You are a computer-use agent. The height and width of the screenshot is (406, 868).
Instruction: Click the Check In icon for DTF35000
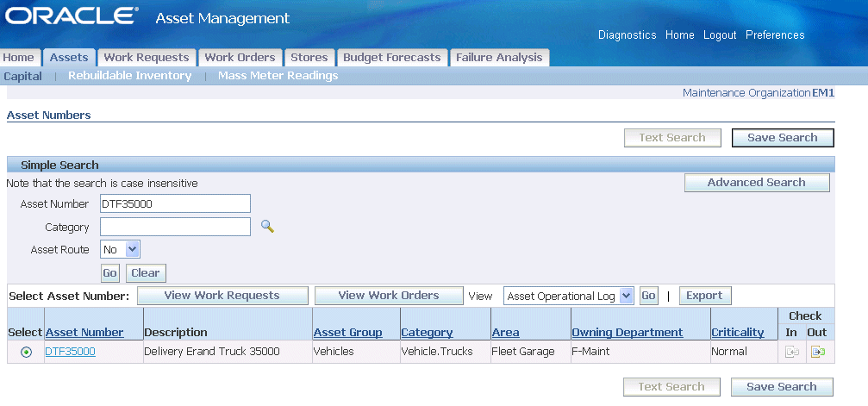click(x=791, y=352)
